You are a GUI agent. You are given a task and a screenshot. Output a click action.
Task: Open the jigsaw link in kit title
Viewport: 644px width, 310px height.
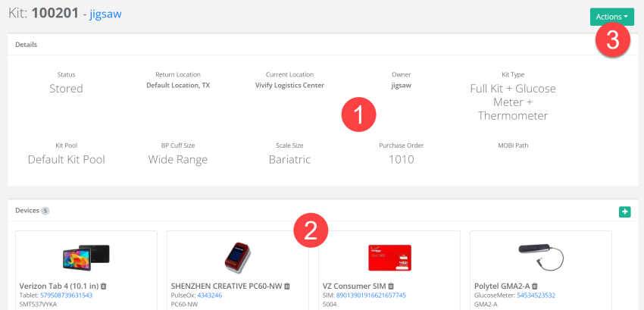pyautogui.click(x=105, y=14)
